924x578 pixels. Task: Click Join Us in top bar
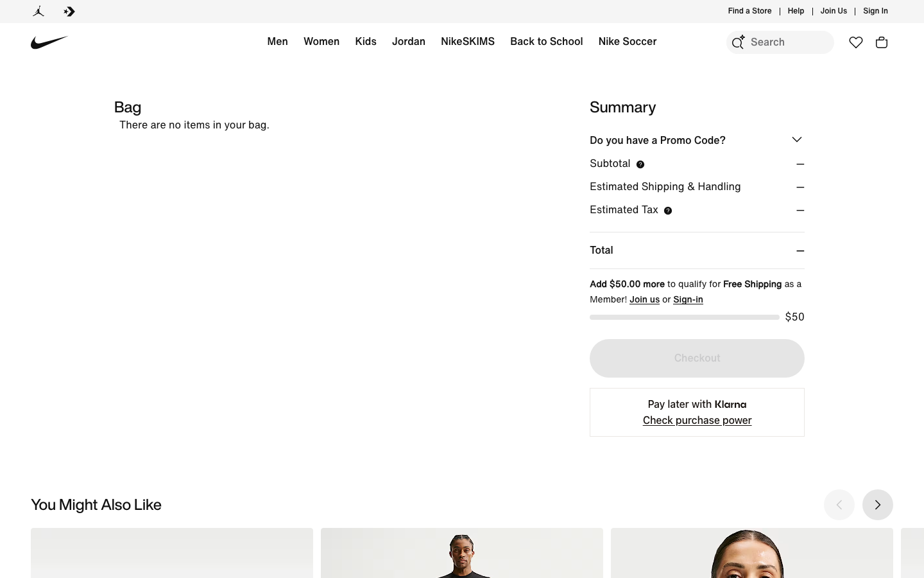[834, 11]
